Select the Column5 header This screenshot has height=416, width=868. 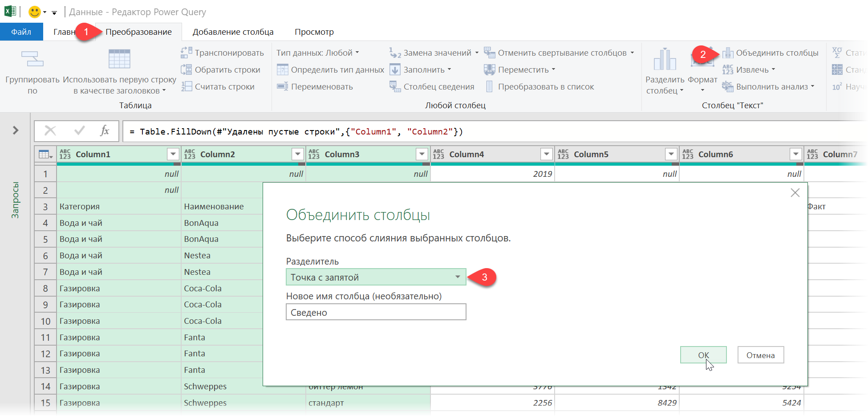617,154
